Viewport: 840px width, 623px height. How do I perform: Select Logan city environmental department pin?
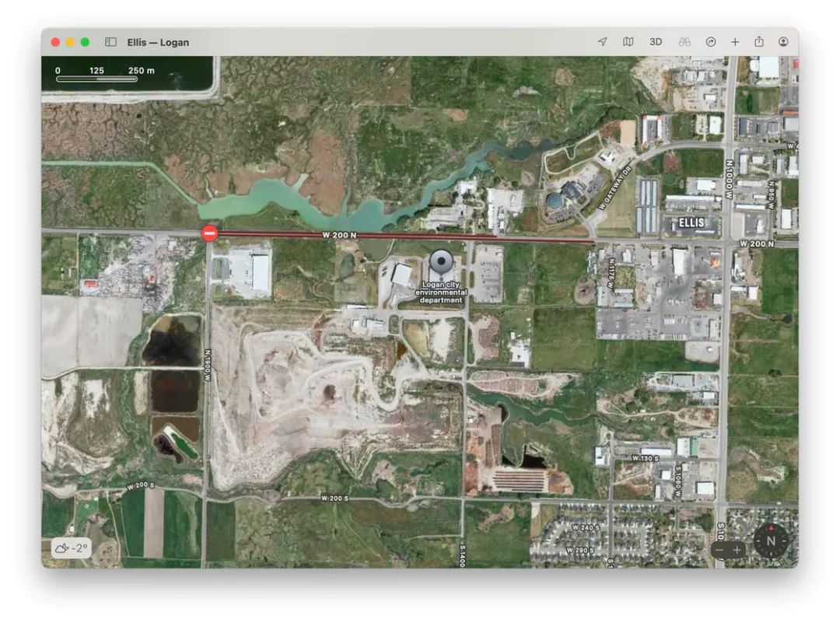coord(442,264)
